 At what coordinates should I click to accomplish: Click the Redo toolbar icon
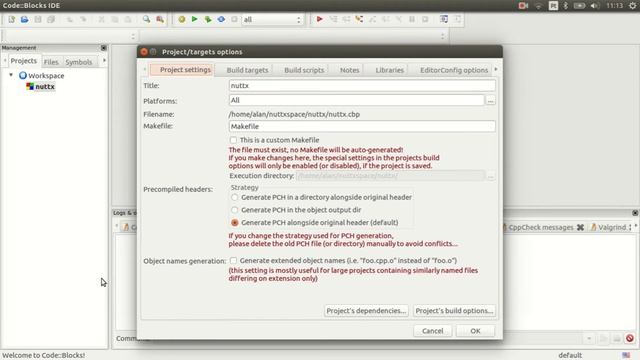click(83, 19)
